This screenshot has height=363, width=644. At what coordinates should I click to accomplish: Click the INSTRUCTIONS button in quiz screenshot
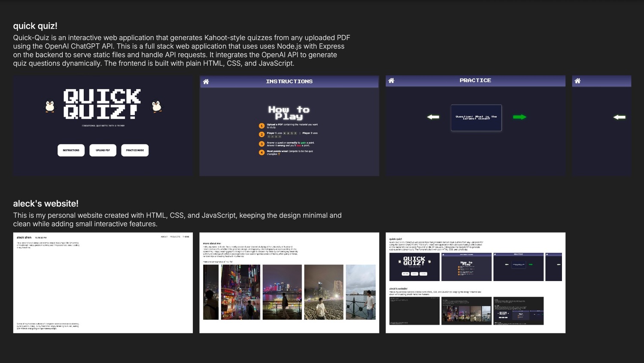click(71, 150)
